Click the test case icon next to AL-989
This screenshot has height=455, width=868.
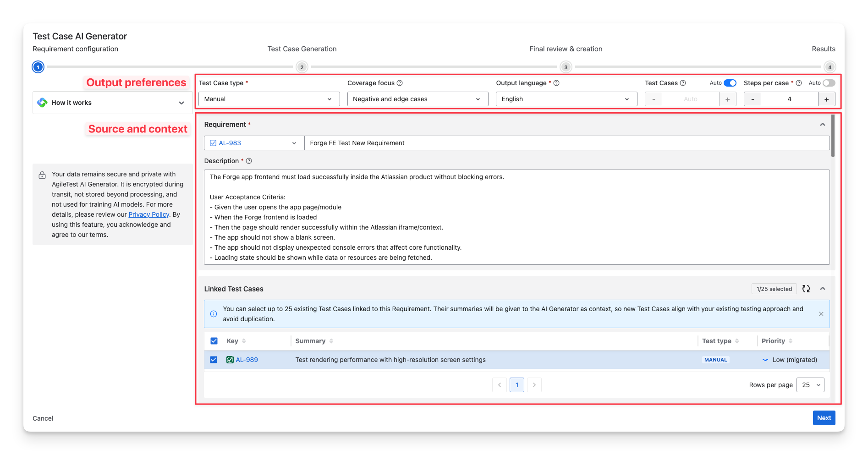point(230,360)
